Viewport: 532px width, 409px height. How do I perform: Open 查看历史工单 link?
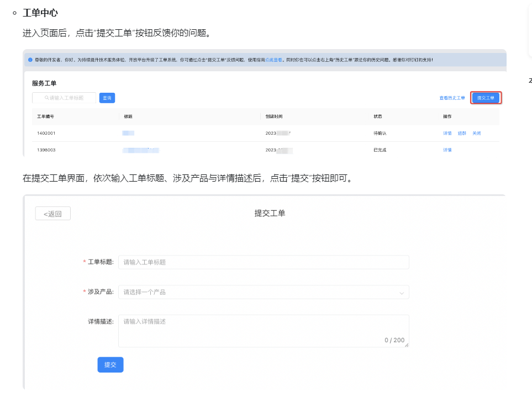coord(452,98)
